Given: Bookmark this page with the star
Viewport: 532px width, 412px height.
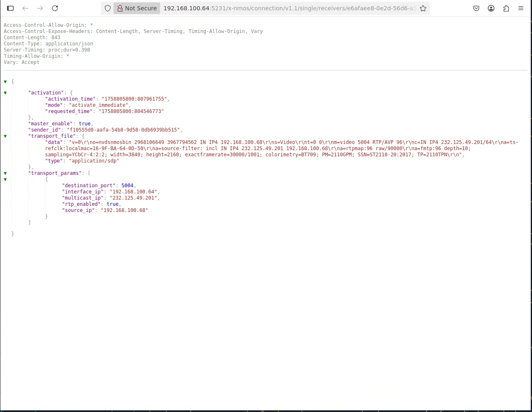Looking at the screenshot, I should (423, 8).
